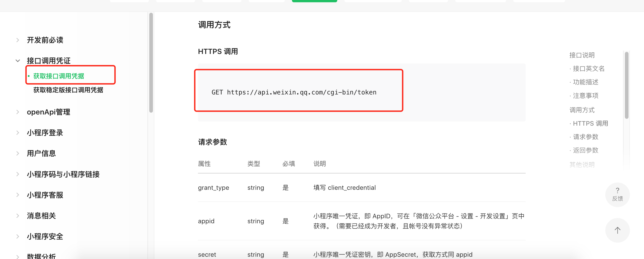Expand the 小程序登录 chevron arrow

[18, 133]
